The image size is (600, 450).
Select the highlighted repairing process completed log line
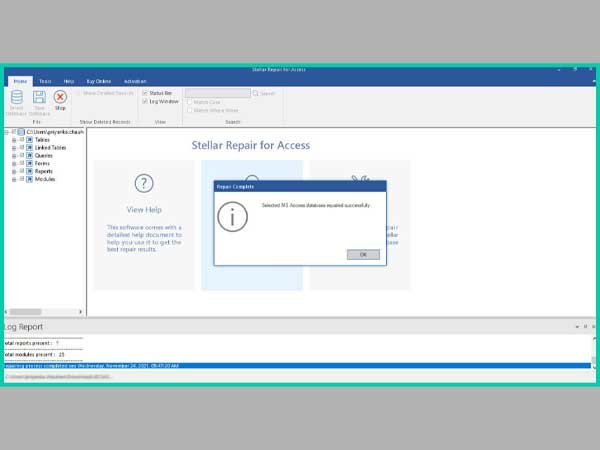coord(297,366)
